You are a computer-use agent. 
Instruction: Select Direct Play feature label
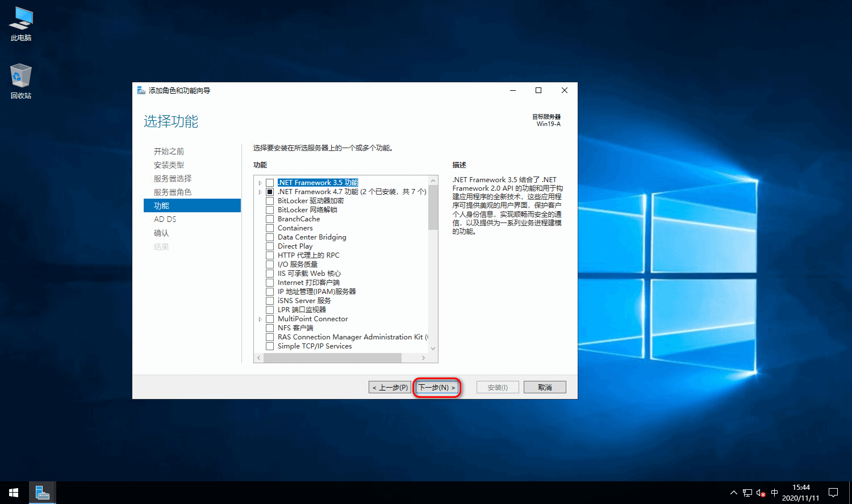click(295, 246)
